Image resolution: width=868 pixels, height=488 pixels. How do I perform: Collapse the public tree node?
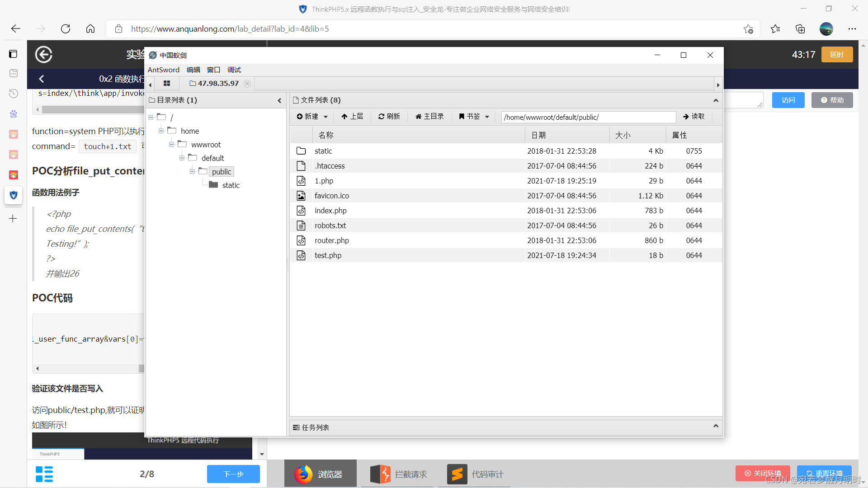coord(192,172)
